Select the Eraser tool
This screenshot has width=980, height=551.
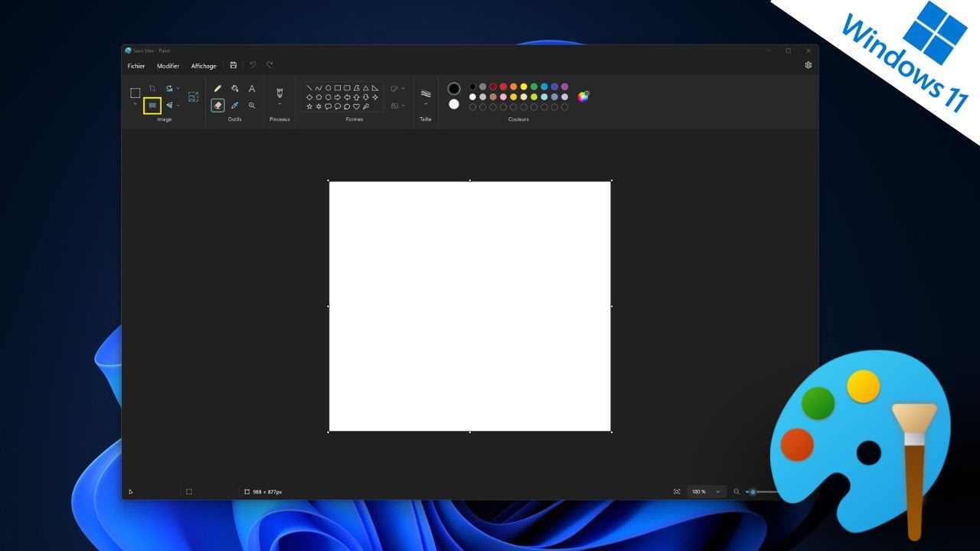pyautogui.click(x=217, y=106)
